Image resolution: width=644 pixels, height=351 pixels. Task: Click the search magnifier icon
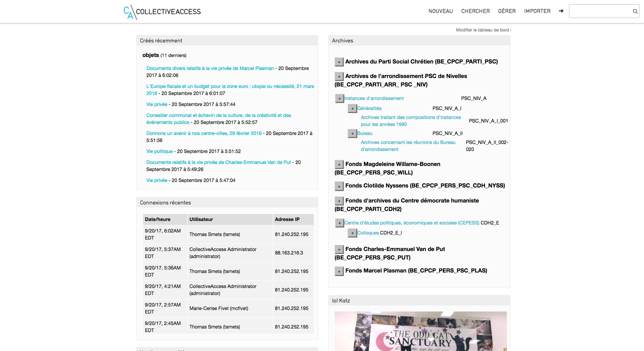coord(635,11)
